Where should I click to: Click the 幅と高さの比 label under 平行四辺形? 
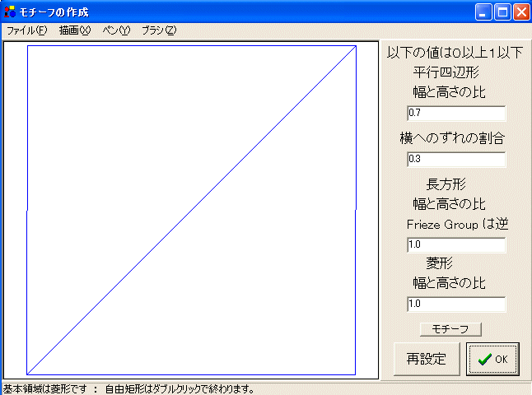coord(449,92)
